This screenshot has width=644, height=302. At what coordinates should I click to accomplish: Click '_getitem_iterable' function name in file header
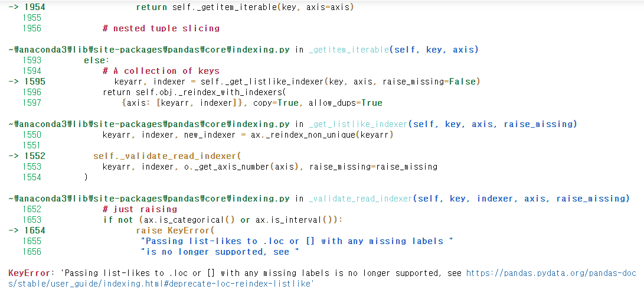348,50
